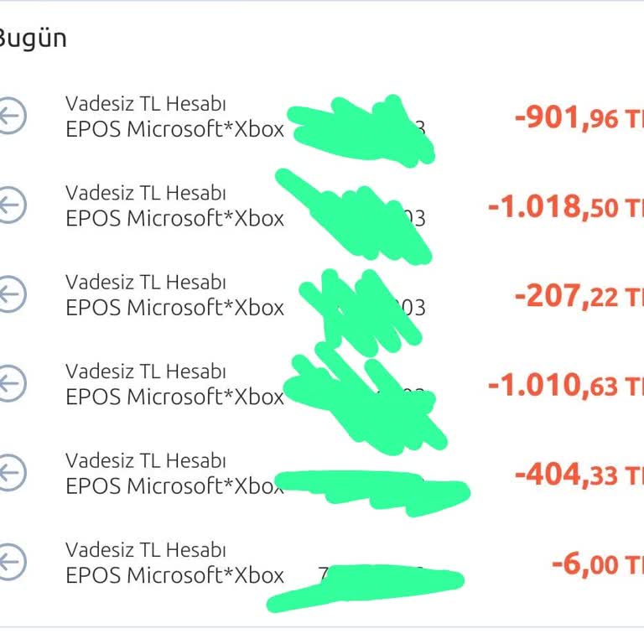Select EPOS Microsoft*Xbox text in the -1.018,50 TL row
644x644 pixels.
[x=174, y=219]
